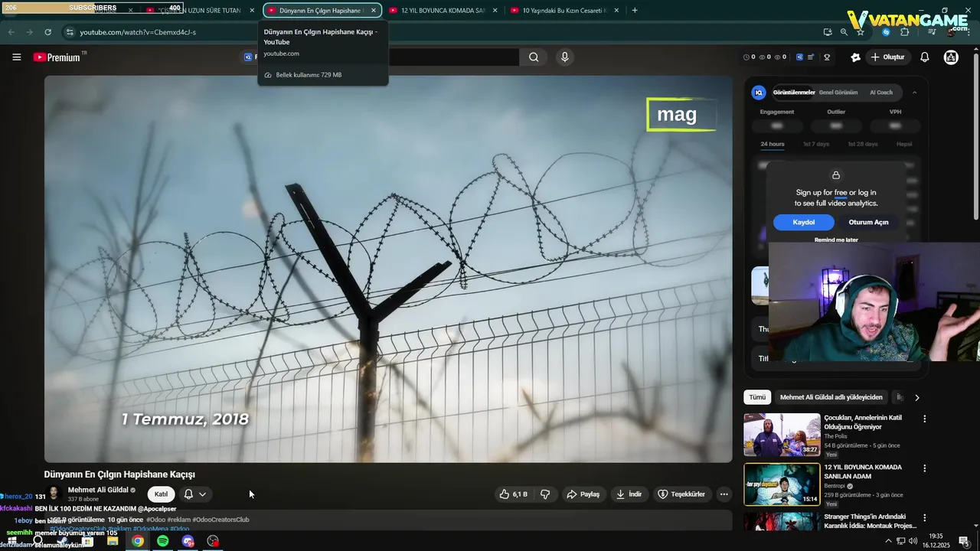980x551 pixels.
Task: Bookmark this page with the star icon
Action: tap(861, 32)
